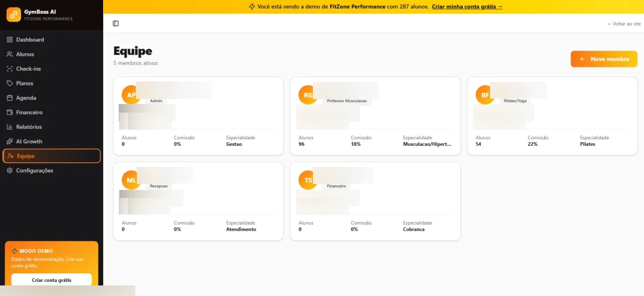644x296 pixels.
Task: Toggle the sidebar panel icon
Action: tap(116, 24)
